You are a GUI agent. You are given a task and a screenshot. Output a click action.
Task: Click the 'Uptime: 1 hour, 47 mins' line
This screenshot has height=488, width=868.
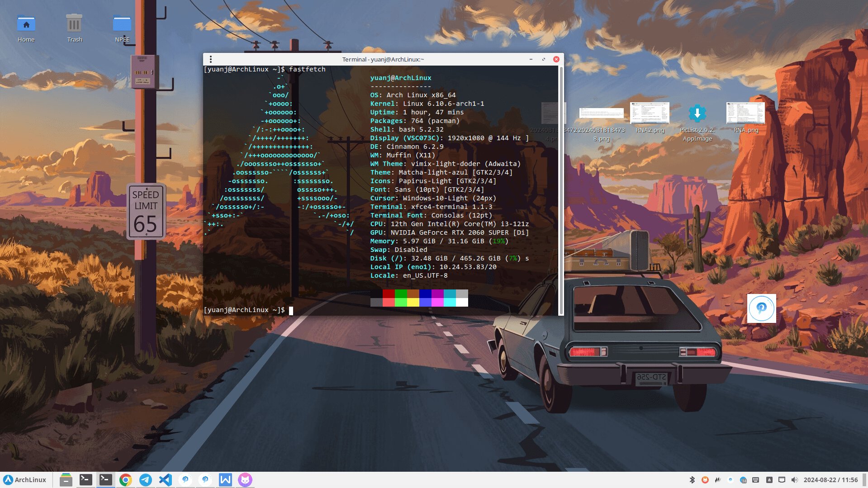(x=417, y=112)
